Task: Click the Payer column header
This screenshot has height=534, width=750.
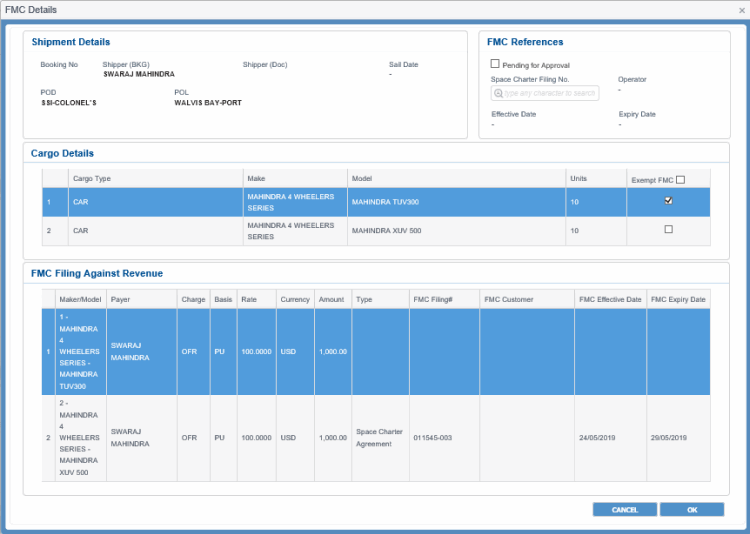Action: click(x=121, y=299)
